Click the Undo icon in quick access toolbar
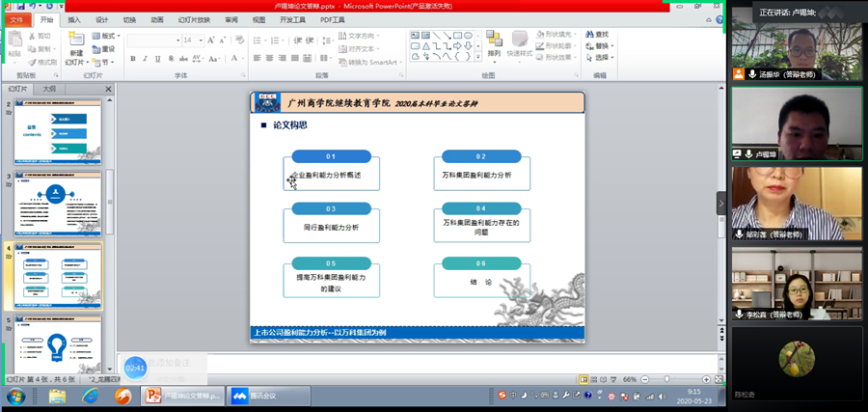This screenshot has width=868, height=412. click(32, 6)
